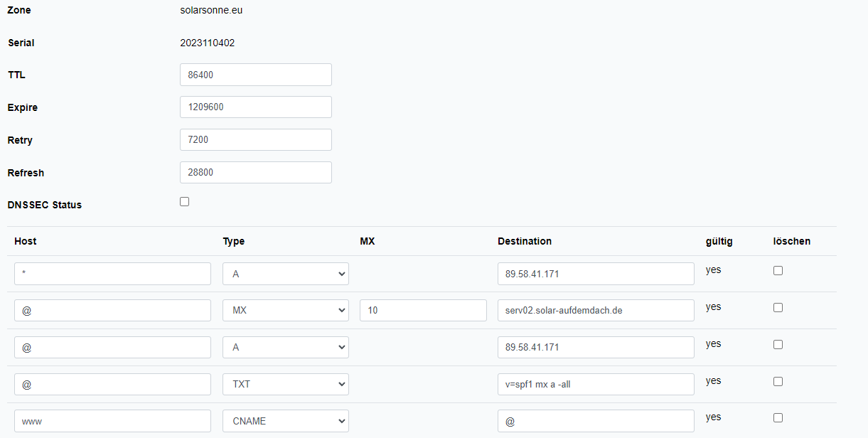
Task: Open Type dropdown in the third row (@ A)
Action: click(285, 348)
